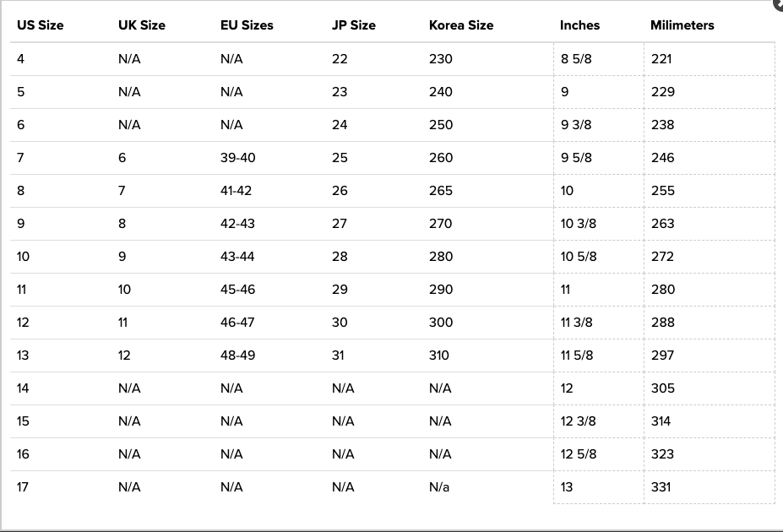Click the JP Size column header
Viewport: 783px width, 532px height.
[353, 25]
